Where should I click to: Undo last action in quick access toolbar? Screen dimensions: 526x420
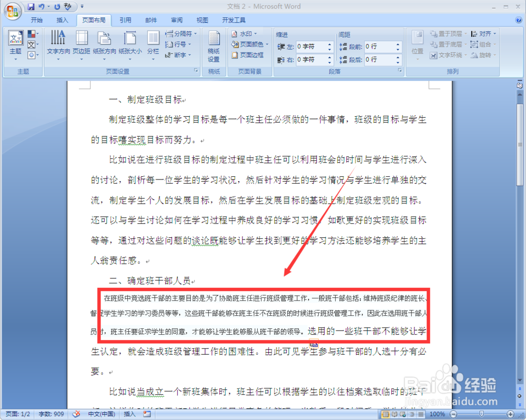(42, 6)
